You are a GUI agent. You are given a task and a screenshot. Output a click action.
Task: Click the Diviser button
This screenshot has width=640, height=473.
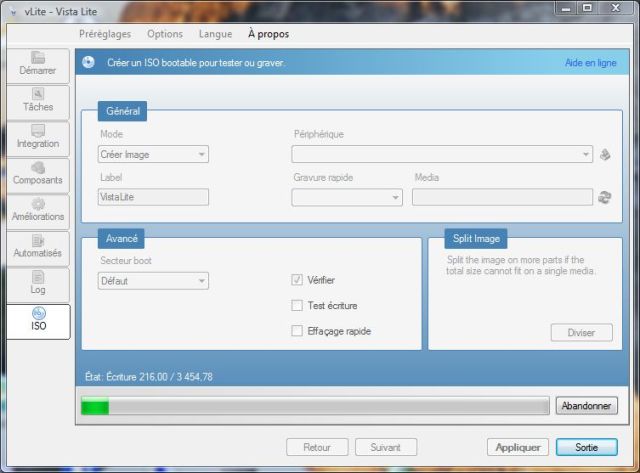[x=582, y=333]
